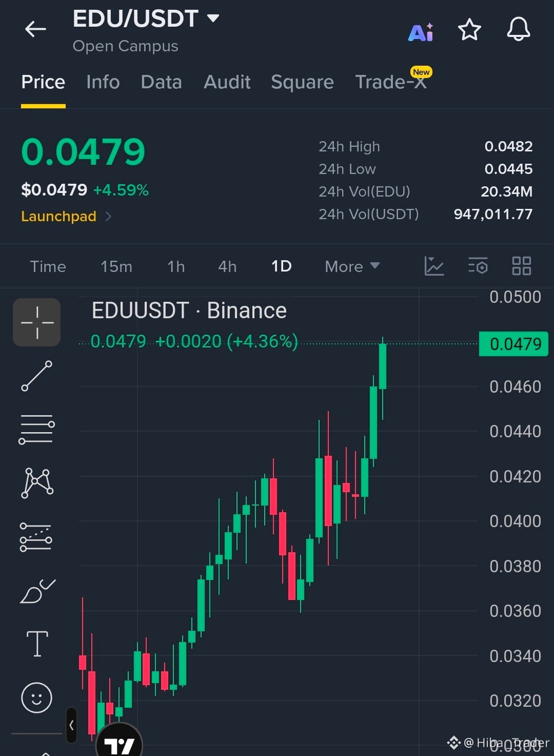Select the trend line drawing tool
Image resolution: width=554 pixels, height=756 pixels.
(x=37, y=376)
